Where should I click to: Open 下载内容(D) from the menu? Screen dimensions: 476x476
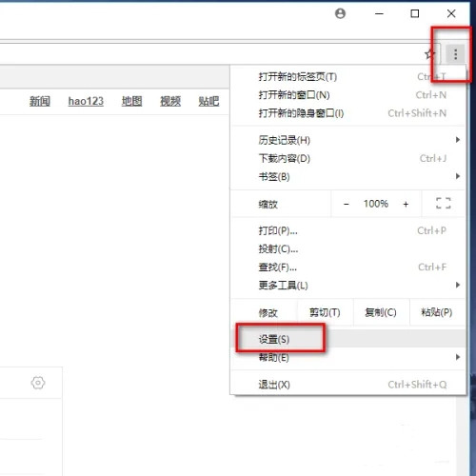click(x=348, y=158)
